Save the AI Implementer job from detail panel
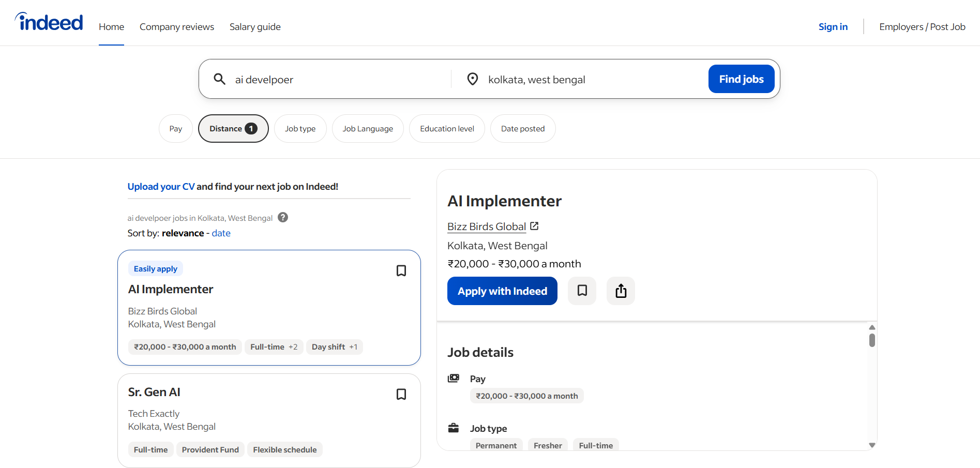This screenshot has height=468, width=980. point(581,291)
